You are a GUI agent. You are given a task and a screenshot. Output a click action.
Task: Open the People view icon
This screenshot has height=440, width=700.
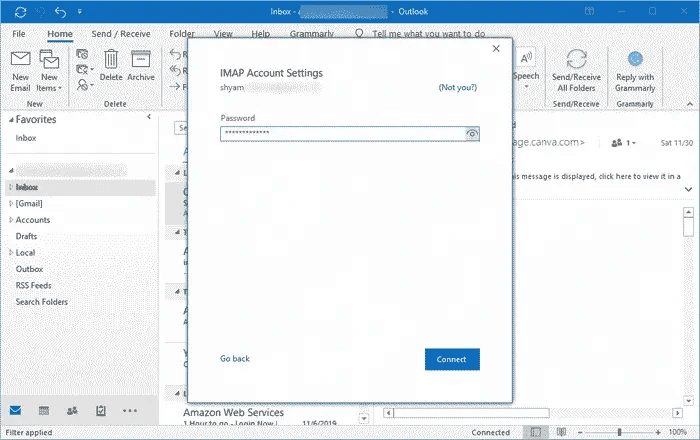[x=72, y=411]
